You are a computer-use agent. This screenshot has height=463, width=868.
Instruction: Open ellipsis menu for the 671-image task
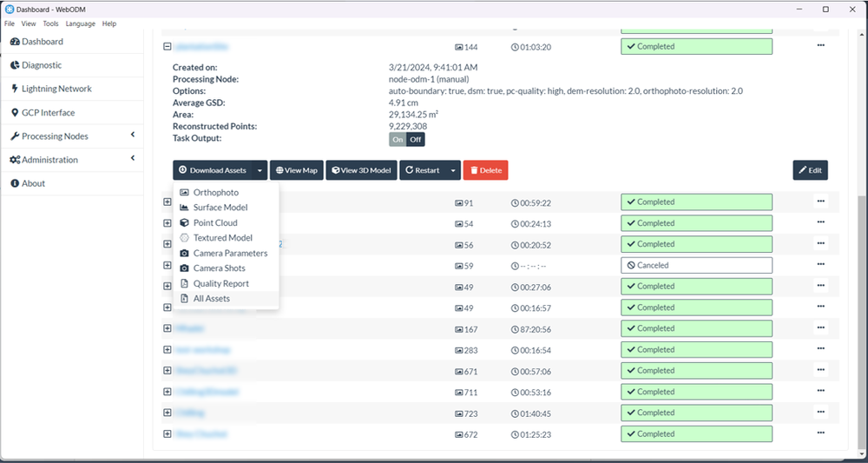coord(820,369)
